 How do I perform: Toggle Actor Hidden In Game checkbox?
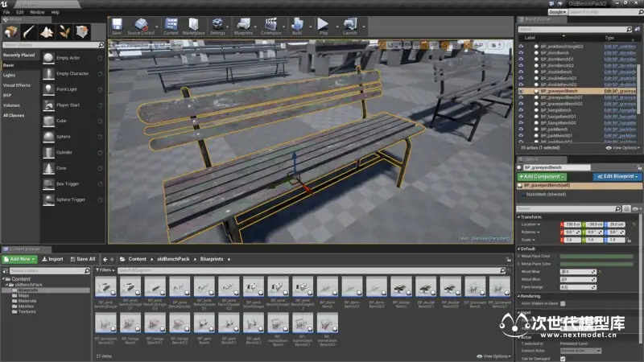click(x=563, y=303)
